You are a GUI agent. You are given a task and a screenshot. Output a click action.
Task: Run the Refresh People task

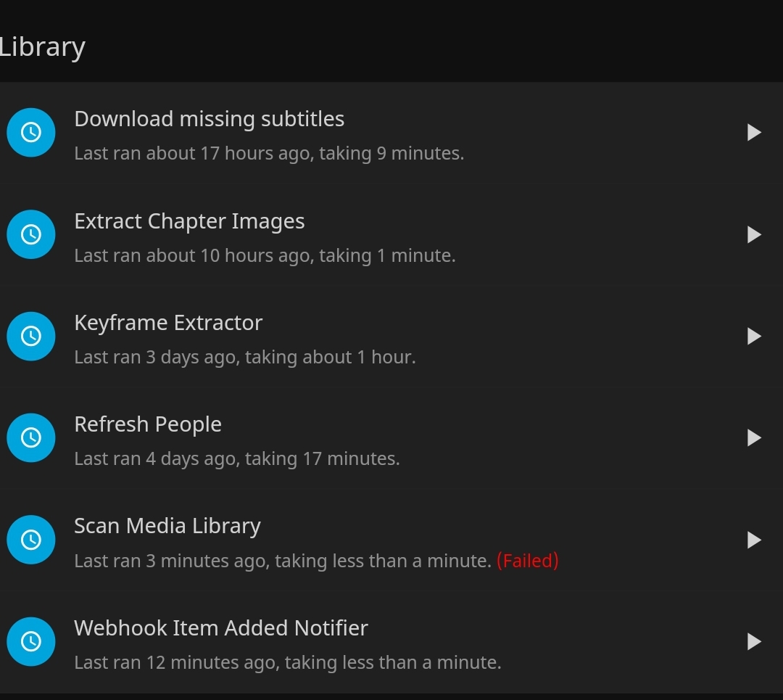pos(754,437)
